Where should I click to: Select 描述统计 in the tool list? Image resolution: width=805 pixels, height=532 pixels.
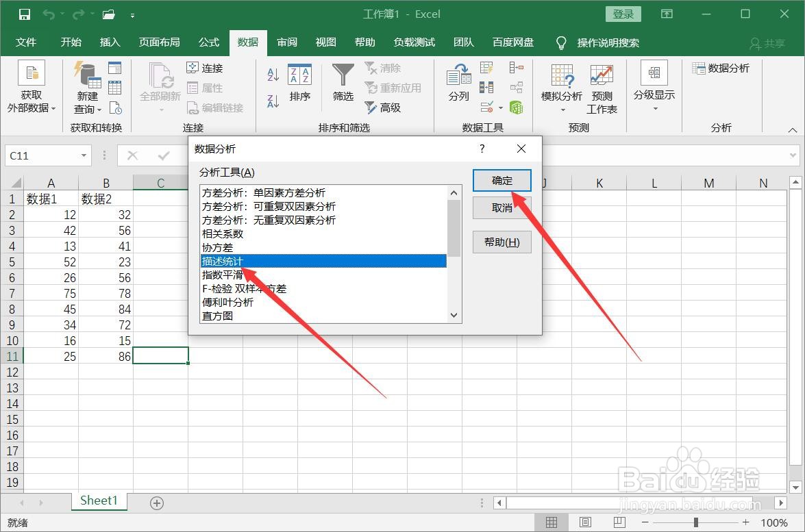(323, 261)
